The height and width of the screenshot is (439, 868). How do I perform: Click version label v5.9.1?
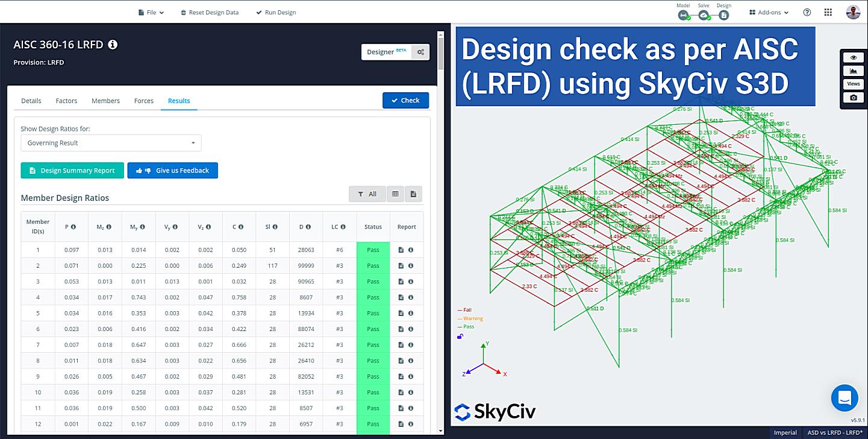[858, 420]
